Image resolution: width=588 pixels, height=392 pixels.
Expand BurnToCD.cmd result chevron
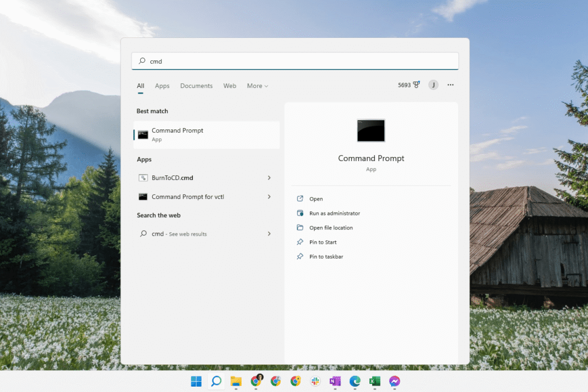(x=269, y=178)
